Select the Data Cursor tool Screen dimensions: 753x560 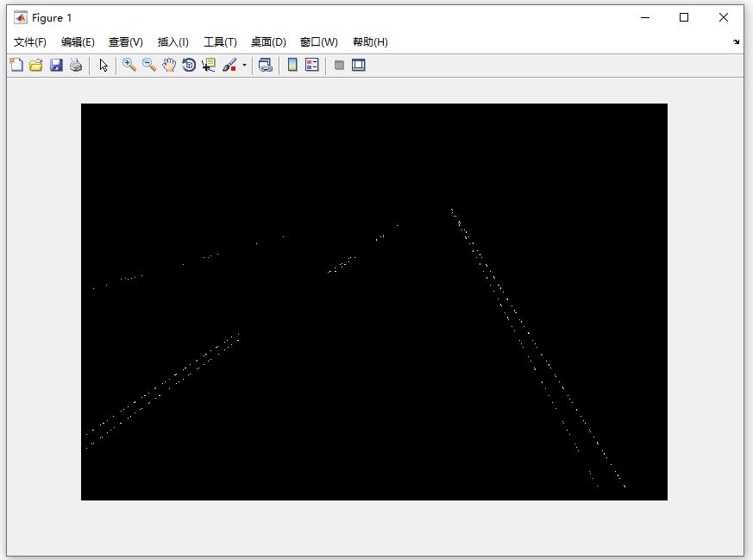[209, 65]
